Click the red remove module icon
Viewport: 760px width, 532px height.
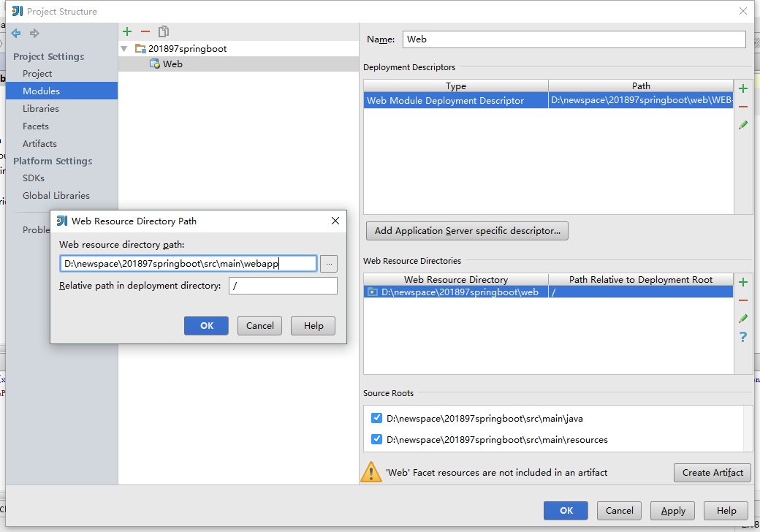pyautogui.click(x=145, y=31)
